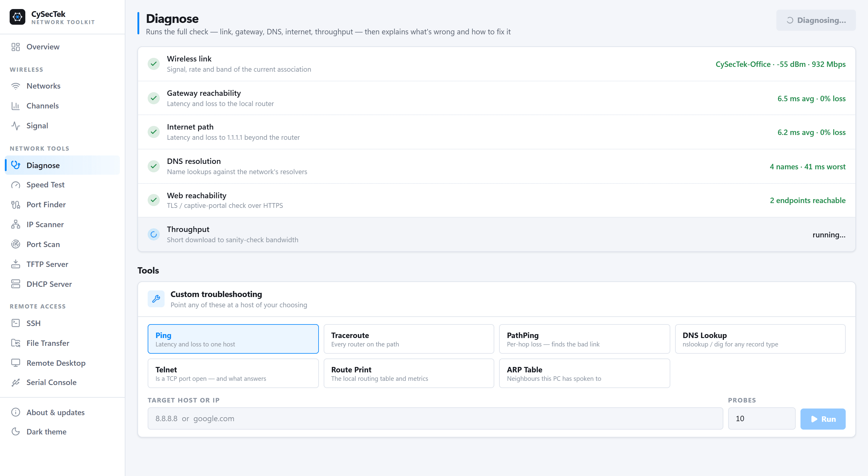Viewport: 868px width, 476px height.
Task: Click the 6.2 ms avg internet result
Action: point(811,132)
